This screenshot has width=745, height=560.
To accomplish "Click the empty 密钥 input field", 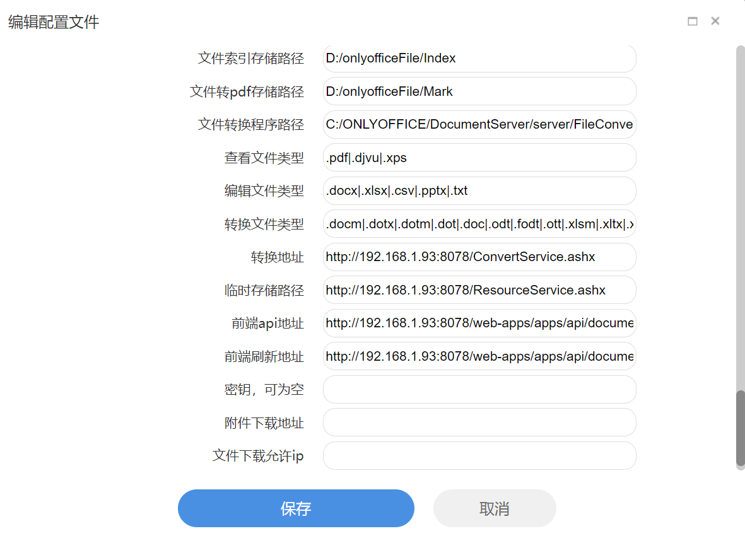I will (x=479, y=389).
